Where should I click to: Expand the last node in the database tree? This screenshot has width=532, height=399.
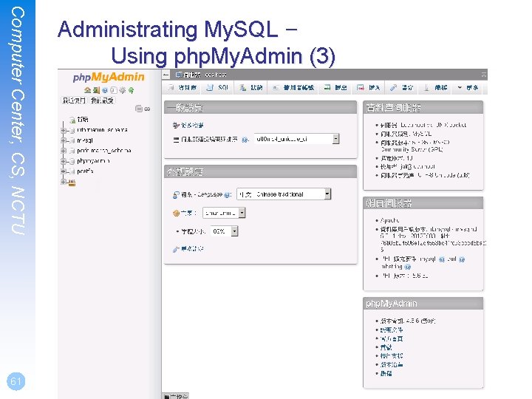click(x=63, y=182)
